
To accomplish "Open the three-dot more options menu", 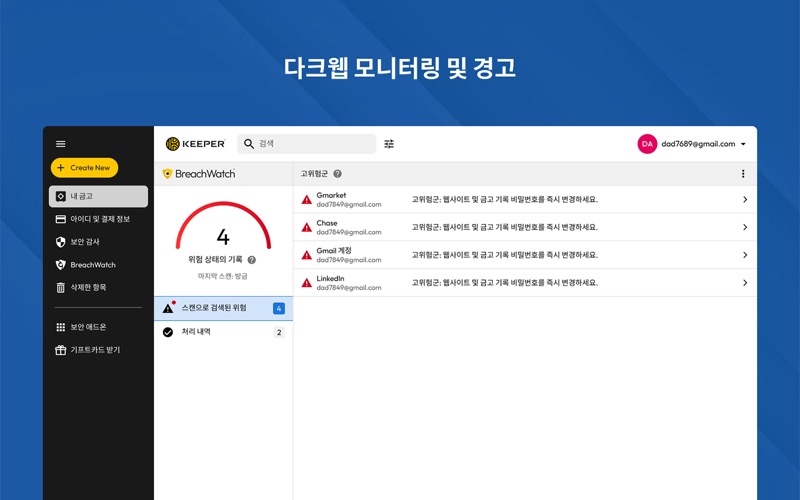I will (743, 174).
